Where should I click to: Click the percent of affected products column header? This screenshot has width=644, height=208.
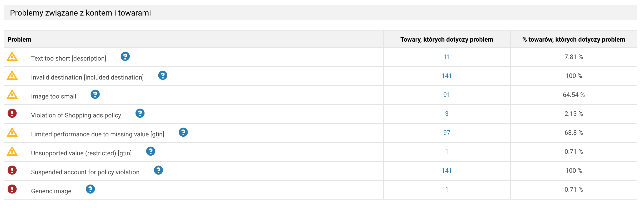click(x=573, y=39)
